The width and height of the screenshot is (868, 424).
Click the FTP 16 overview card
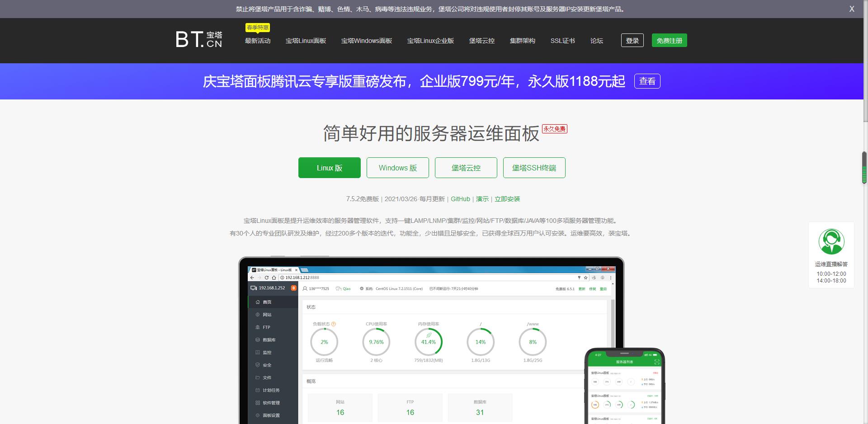[x=410, y=408]
